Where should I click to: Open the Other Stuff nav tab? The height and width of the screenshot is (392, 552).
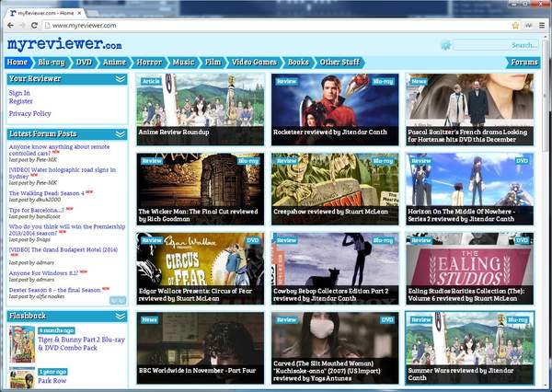[339, 63]
